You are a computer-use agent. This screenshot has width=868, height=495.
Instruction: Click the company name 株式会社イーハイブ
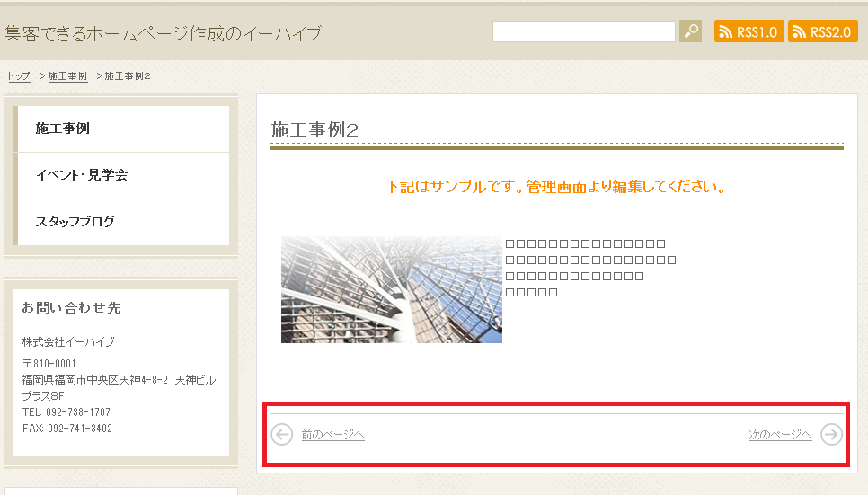click(68, 342)
